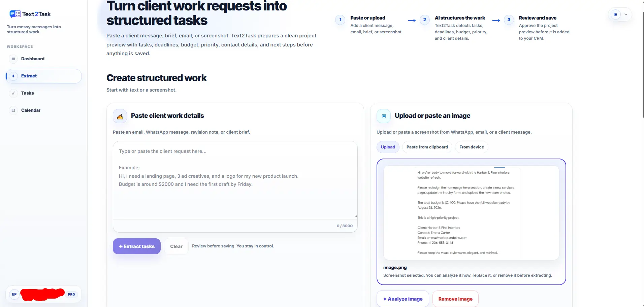Click the 0 / 8000 character counter
Image resolution: width=644 pixels, height=307 pixels.
click(345, 226)
